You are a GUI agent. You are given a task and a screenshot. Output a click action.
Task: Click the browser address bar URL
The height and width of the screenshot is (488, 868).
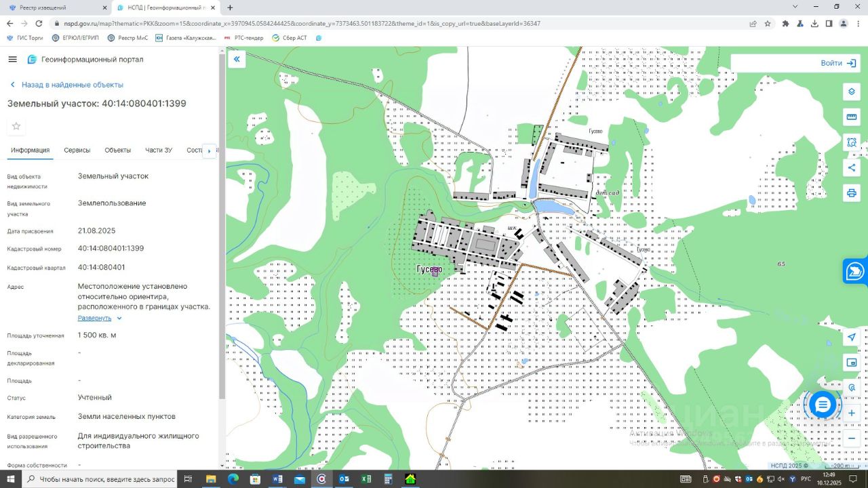302,23
